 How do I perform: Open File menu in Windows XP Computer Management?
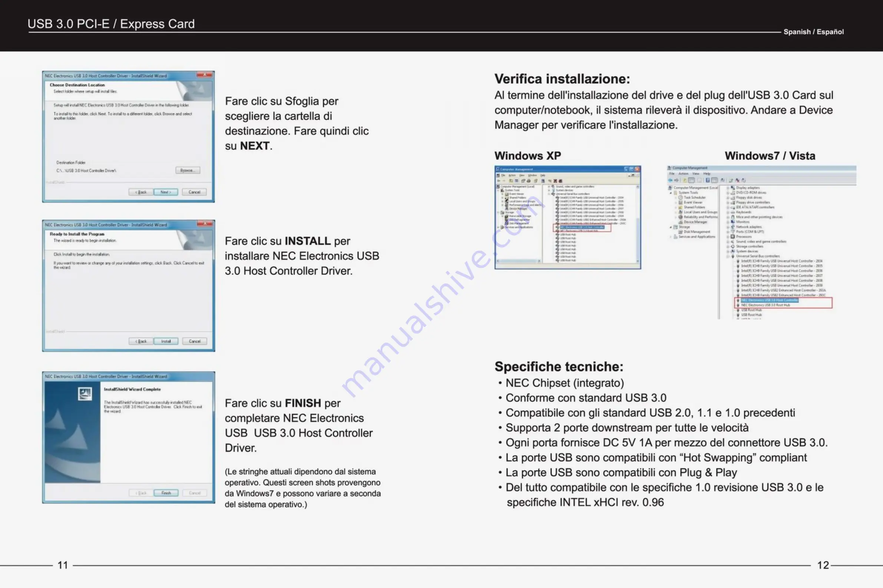tap(503, 176)
